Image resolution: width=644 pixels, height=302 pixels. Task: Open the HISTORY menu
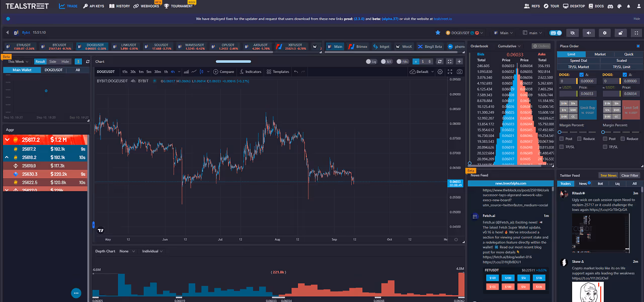119,6
